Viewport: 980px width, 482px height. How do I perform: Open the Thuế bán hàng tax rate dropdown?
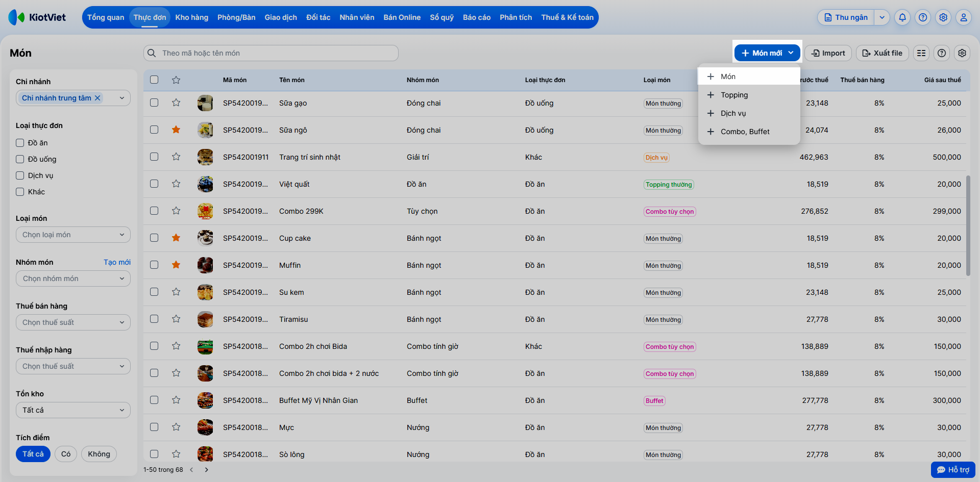73,322
